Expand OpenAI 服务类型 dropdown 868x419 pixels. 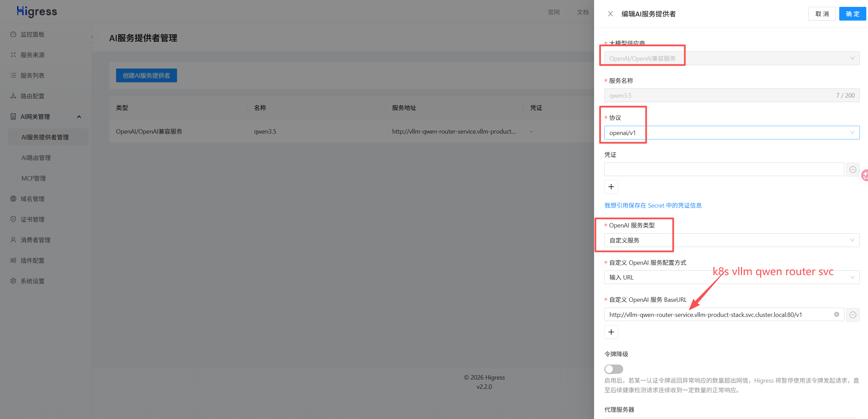click(731, 240)
